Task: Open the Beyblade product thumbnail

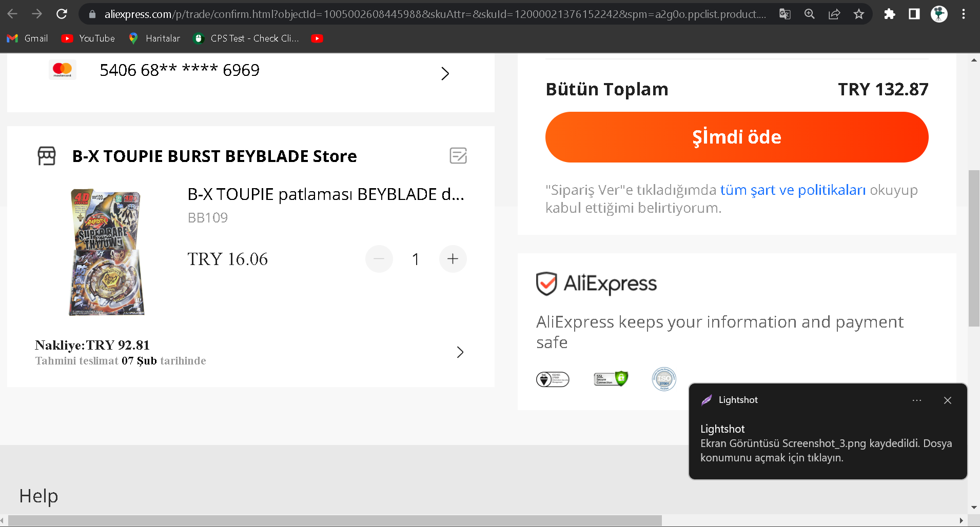Action: [x=107, y=252]
